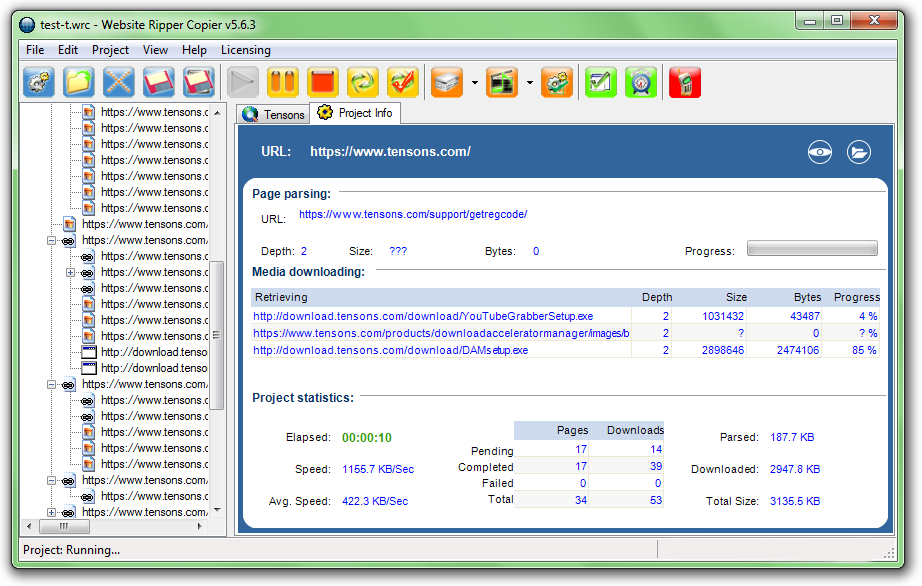Click the YouTubeGrabberSetup.exe download link
This screenshot has width=922, height=586.
point(423,316)
